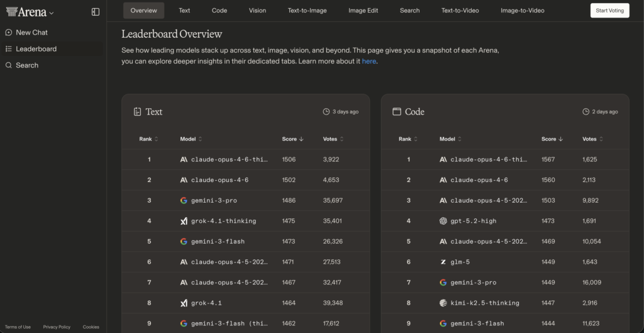
Task: Switch to the Text-to-Image tab
Action: pos(307,11)
